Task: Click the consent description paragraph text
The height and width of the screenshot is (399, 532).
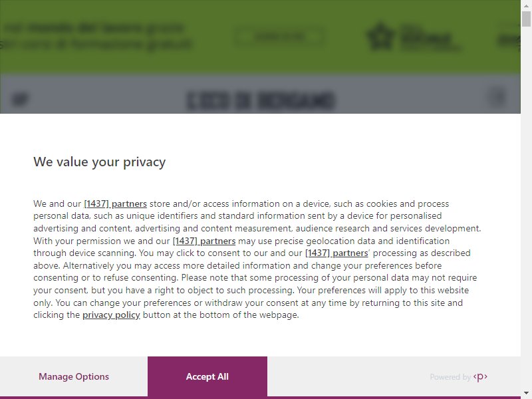Action: (x=257, y=259)
